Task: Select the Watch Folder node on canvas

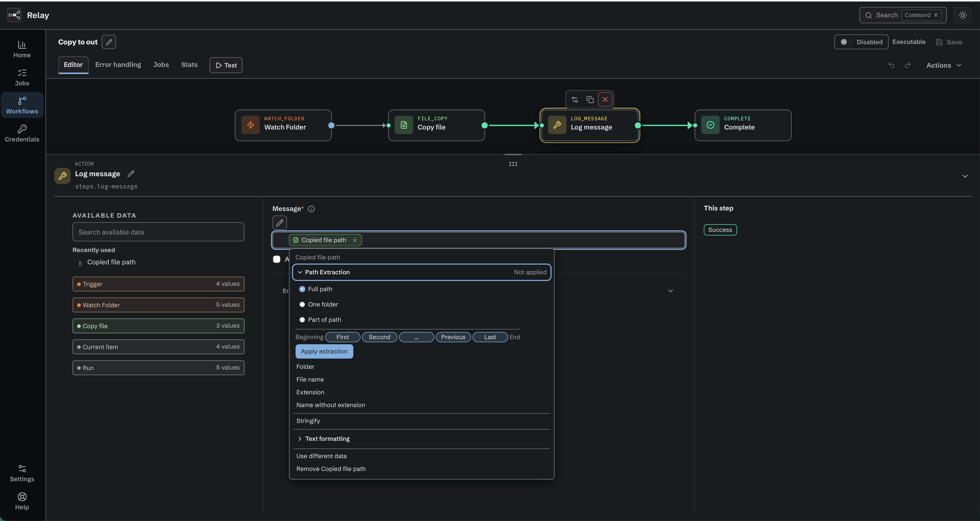Action: (283, 125)
